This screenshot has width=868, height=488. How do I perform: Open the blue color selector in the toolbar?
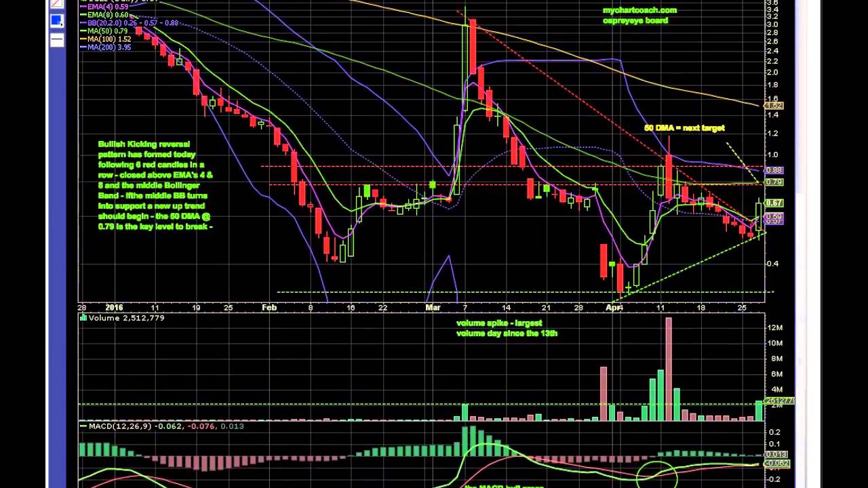[57, 22]
